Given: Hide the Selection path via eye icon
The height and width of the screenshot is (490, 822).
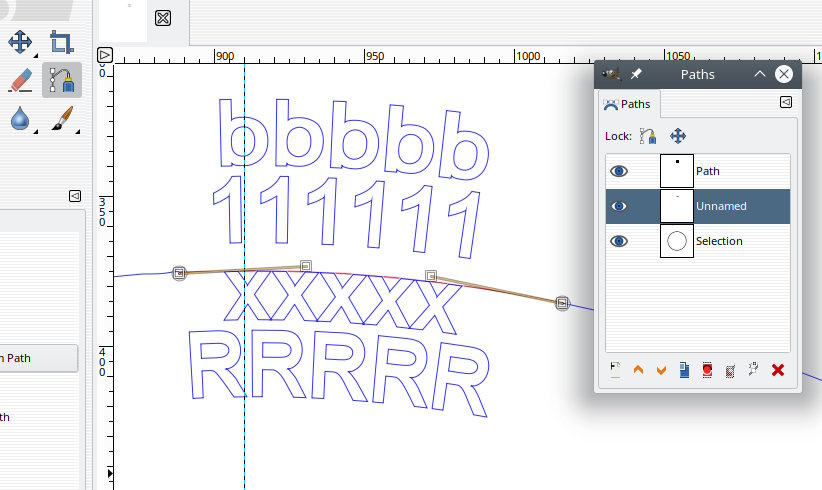Looking at the screenshot, I should pos(620,241).
